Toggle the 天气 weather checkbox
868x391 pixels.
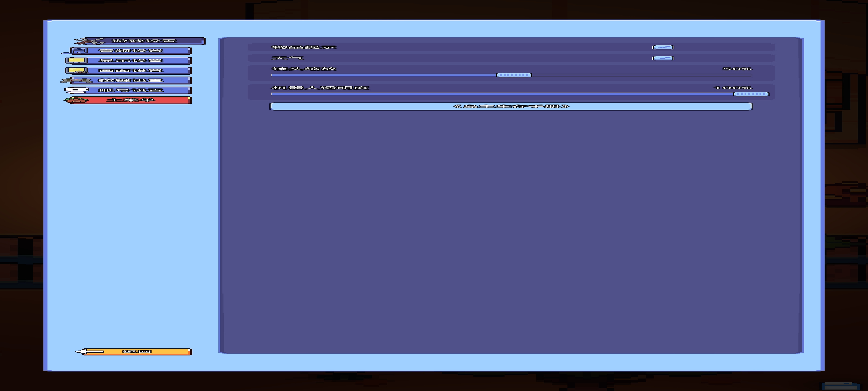pos(663,58)
